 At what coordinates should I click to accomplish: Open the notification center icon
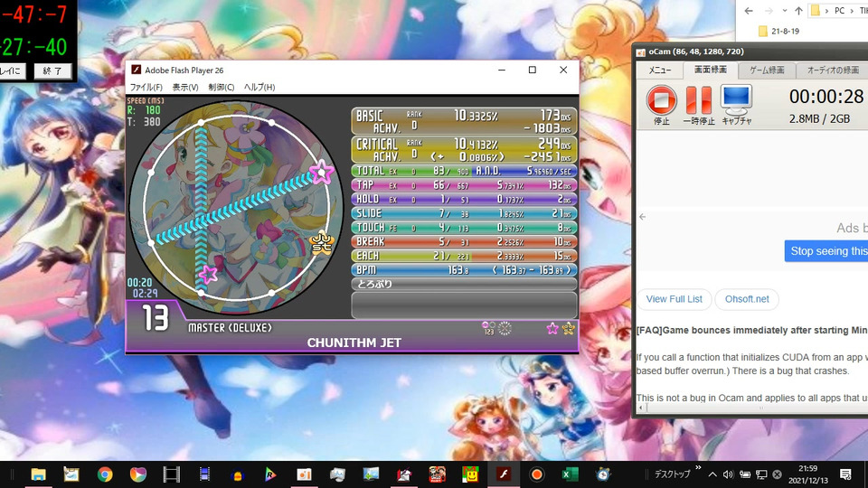[845, 474]
